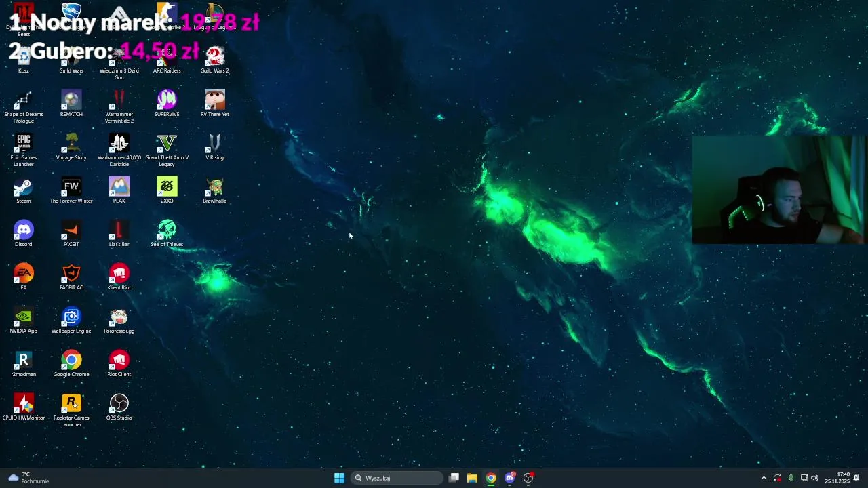
Task: Select SUPERVIVE desktop icon
Action: click(x=167, y=103)
